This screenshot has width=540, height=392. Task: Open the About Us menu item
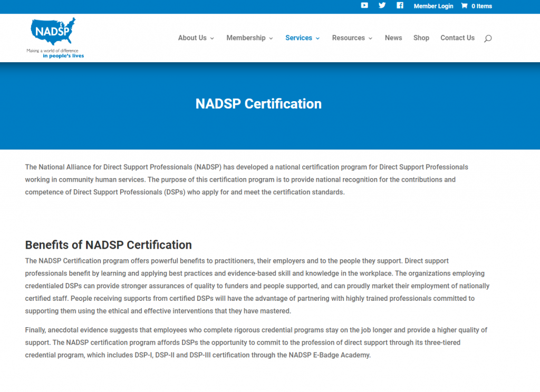[x=192, y=38]
